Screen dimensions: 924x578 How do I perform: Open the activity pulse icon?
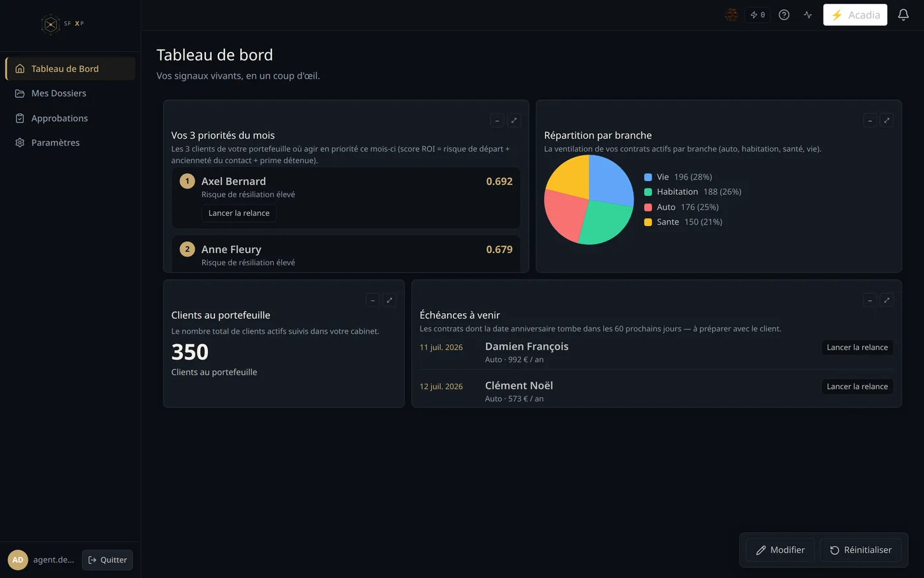(808, 15)
